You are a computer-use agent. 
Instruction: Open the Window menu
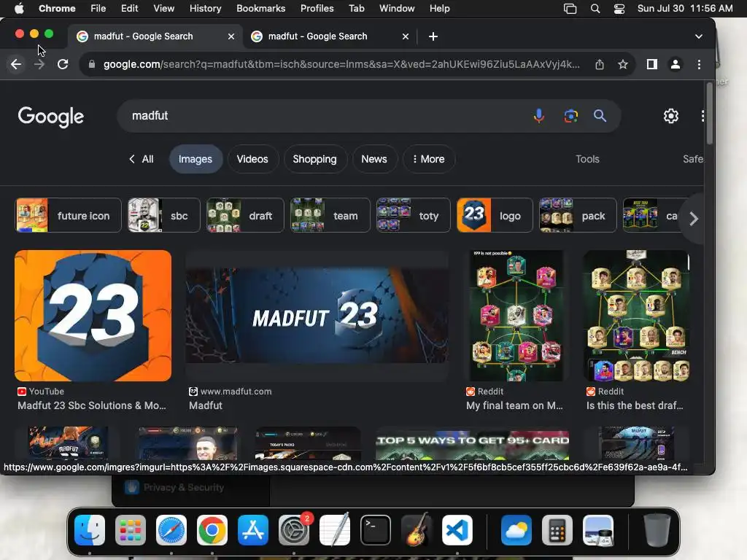[x=397, y=9]
